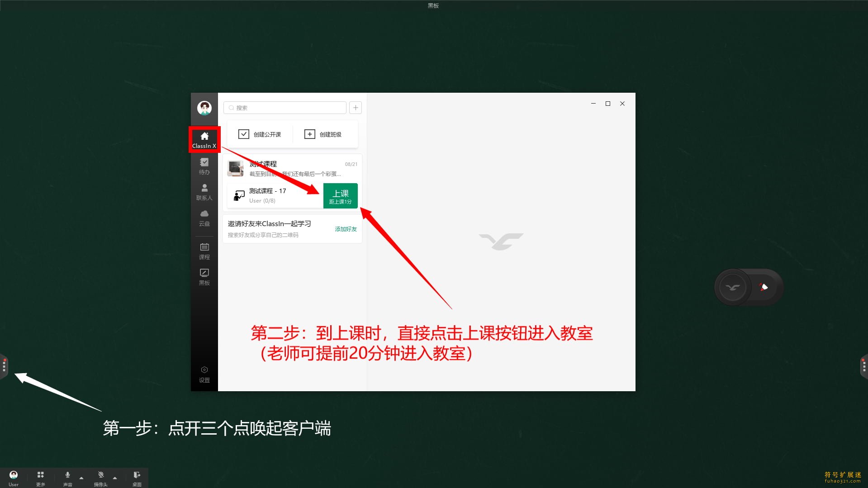Close the ClassIn client window
868x488 pixels.
(x=622, y=104)
